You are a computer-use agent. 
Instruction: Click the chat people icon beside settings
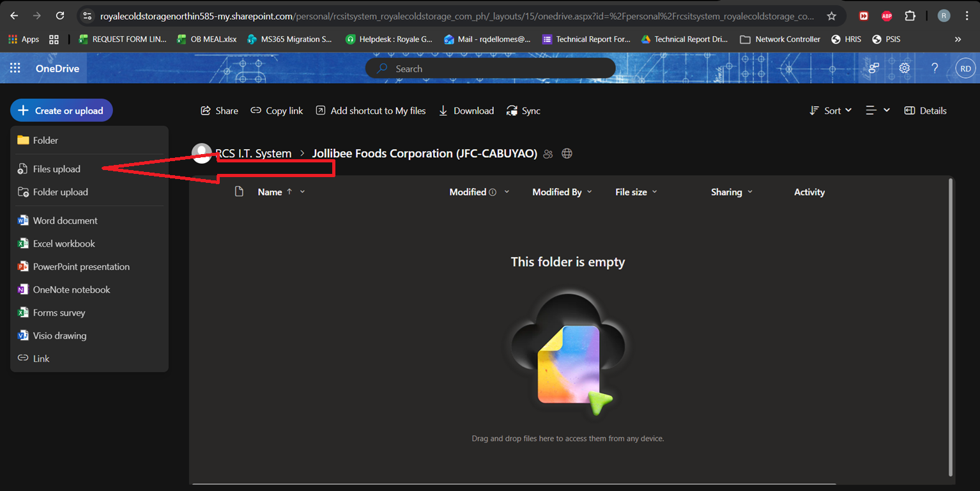[874, 68]
